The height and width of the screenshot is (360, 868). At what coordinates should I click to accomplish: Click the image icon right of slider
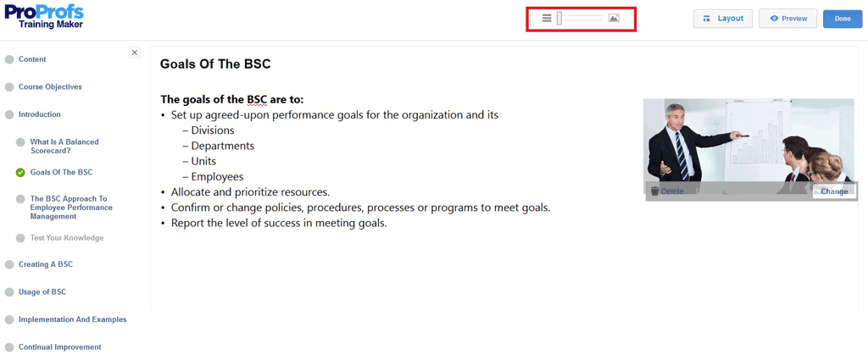[614, 18]
